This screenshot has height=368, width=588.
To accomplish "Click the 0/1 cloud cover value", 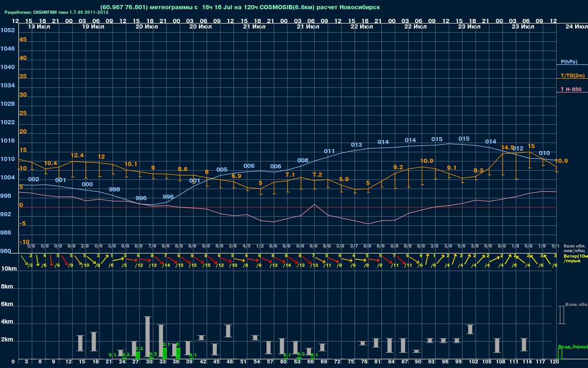I will pyautogui.click(x=555, y=246).
